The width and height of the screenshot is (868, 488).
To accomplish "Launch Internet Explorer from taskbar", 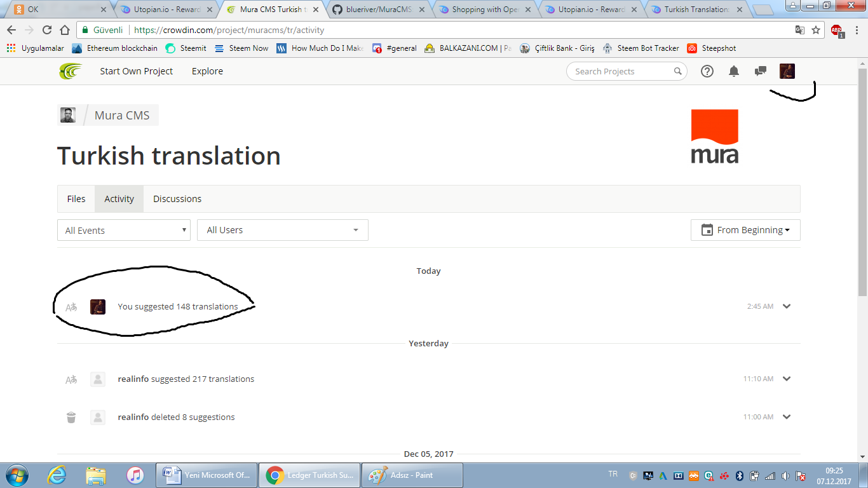I will 57,475.
